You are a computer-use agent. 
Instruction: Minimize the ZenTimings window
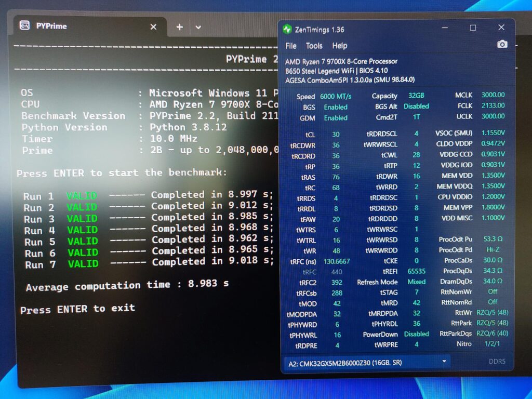(x=445, y=28)
